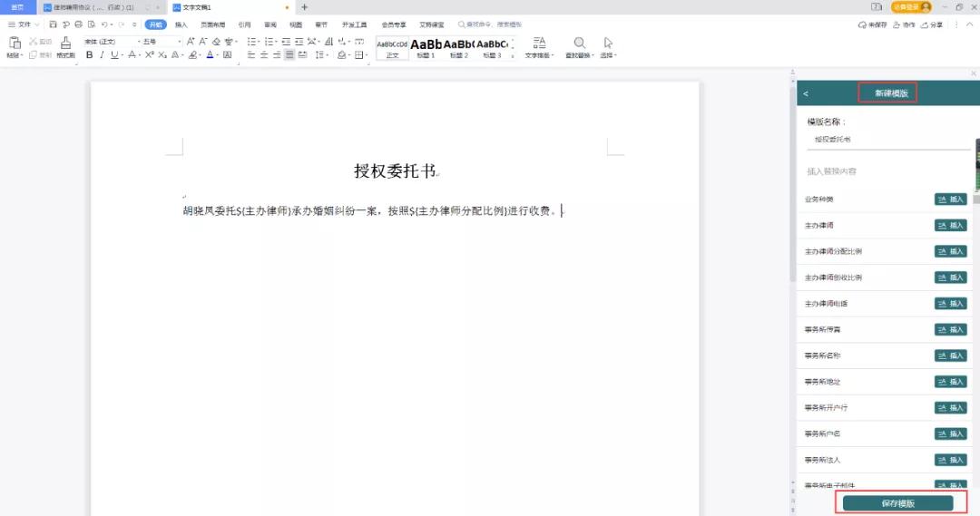
Task: Expand the styles gallery arrow
Action: [x=513, y=55]
